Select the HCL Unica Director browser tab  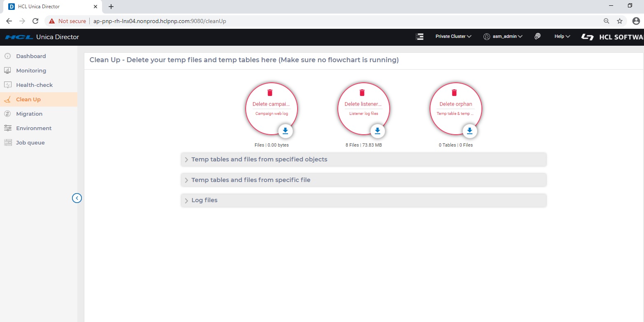(x=52, y=7)
